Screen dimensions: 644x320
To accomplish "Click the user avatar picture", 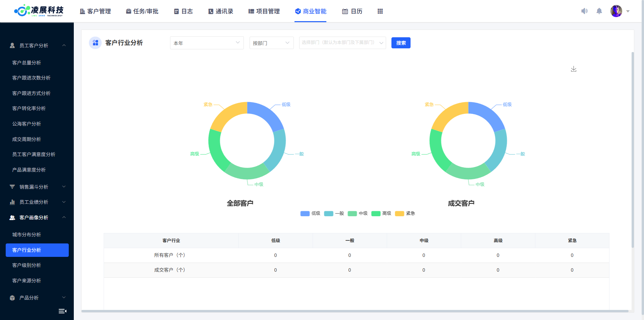I will pos(616,11).
